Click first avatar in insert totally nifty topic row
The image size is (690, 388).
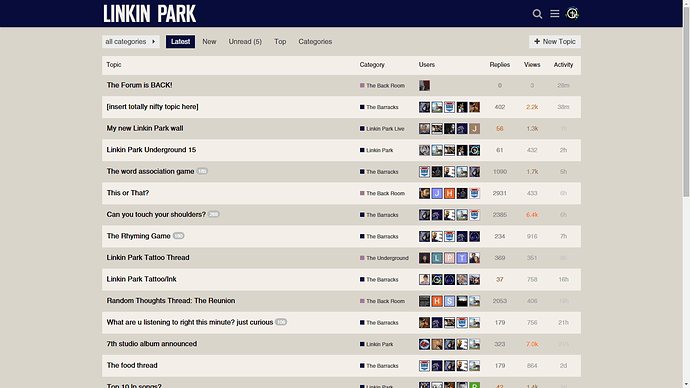tap(424, 107)
